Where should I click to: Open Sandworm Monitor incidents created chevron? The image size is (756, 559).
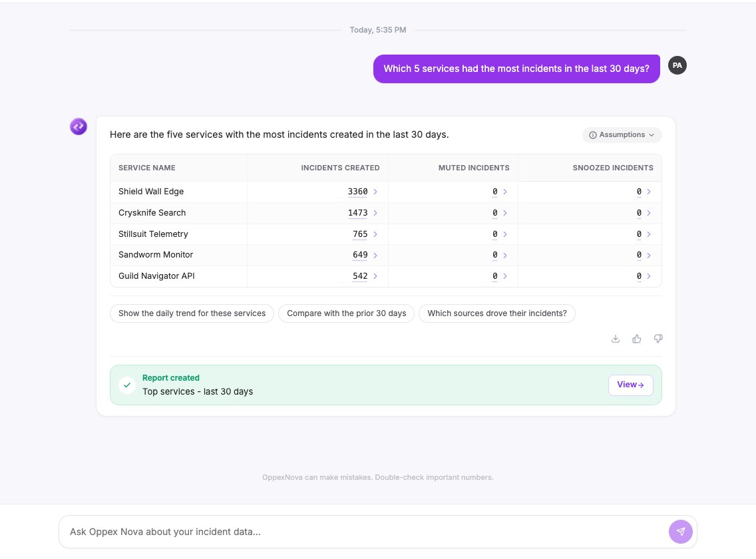[375, 255]
